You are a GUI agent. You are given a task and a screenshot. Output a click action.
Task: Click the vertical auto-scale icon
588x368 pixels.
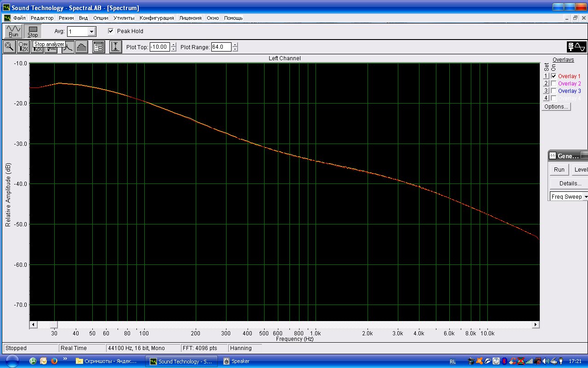point(116,47)
